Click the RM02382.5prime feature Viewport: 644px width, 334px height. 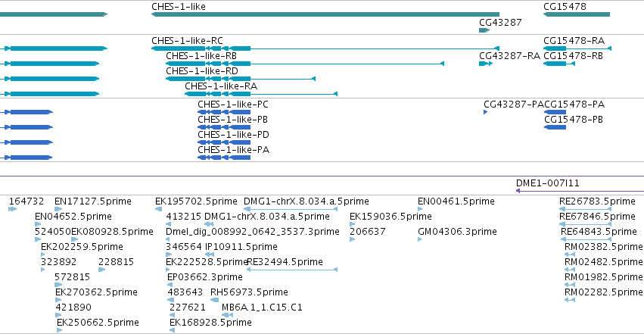coord(570,254)
